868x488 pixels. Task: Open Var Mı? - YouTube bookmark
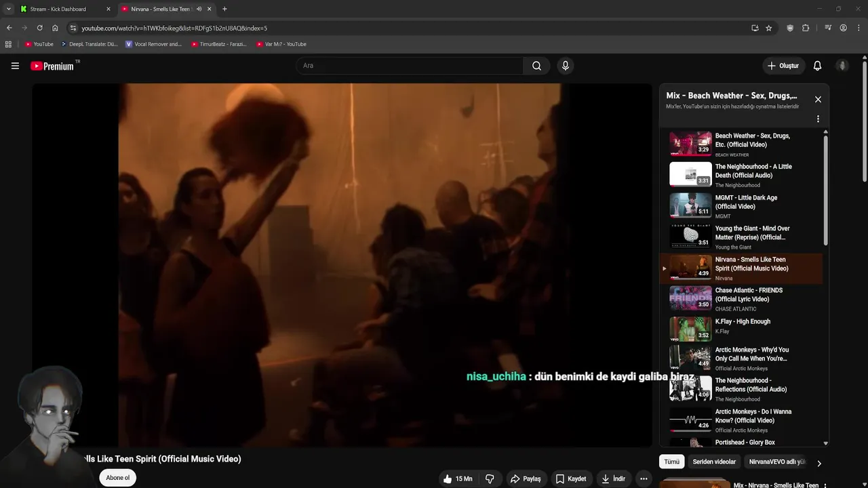281,44
